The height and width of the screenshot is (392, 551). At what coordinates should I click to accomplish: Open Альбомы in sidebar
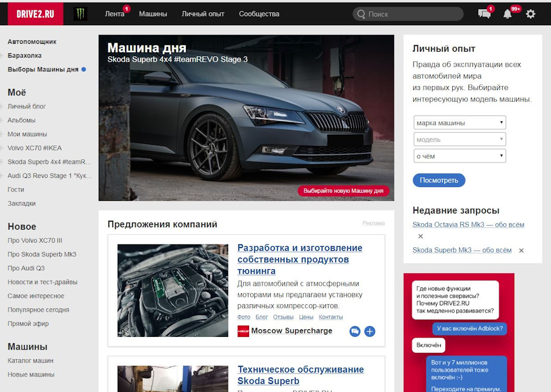point(21,120)
